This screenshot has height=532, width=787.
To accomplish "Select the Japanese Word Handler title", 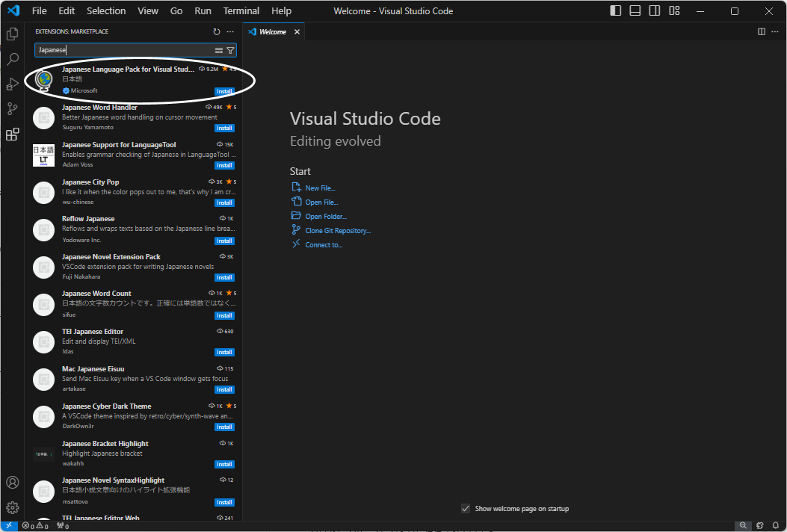I will pyautogui.click(x=99, y=108).
